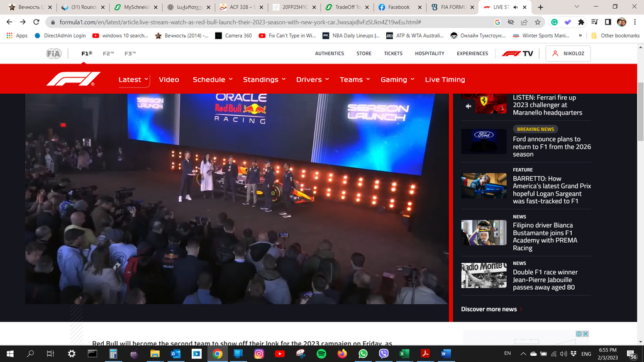Show hidden system tray icons

coord(523,354)
